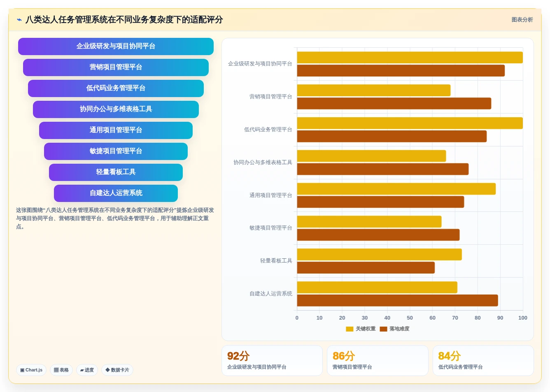This screenshot has height=392, width=550.
Task: Select funnel bar 协同办公与多维表格工具
Action: (116, 109)
